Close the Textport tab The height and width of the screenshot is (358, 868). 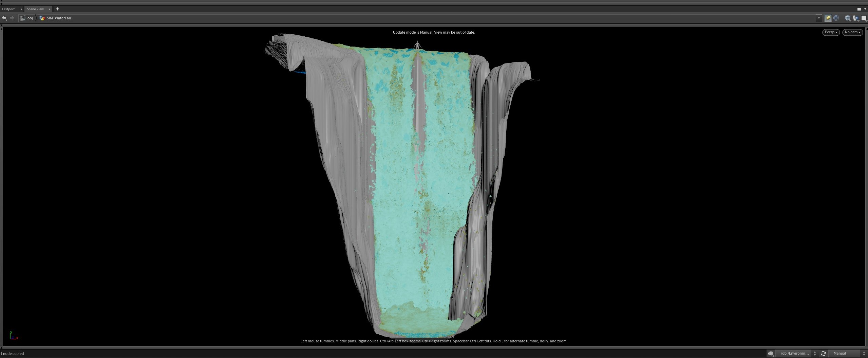click(x=21, y=9)
